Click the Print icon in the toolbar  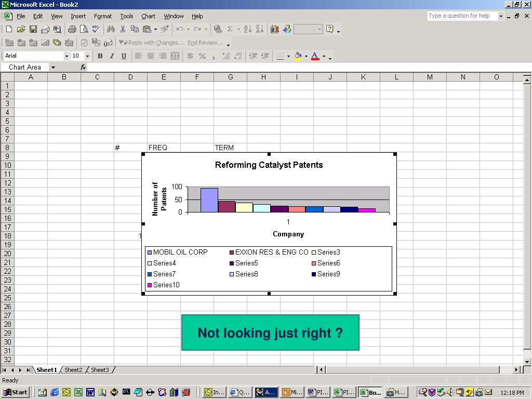[72, 29]
